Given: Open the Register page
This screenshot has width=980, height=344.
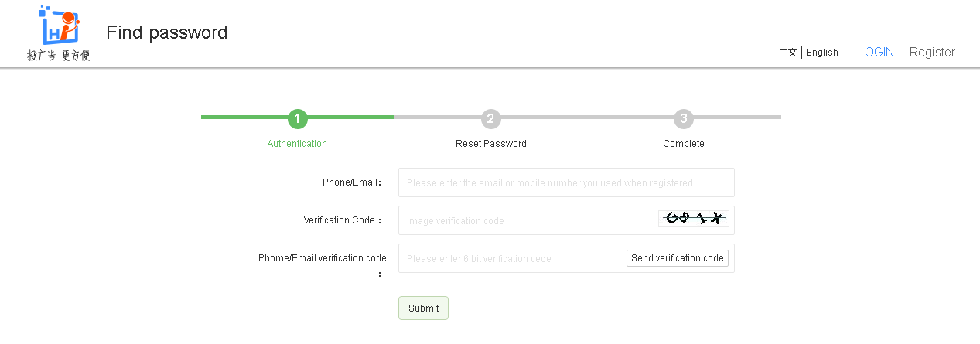Looking at the screenshot, I should coord(932,52).
